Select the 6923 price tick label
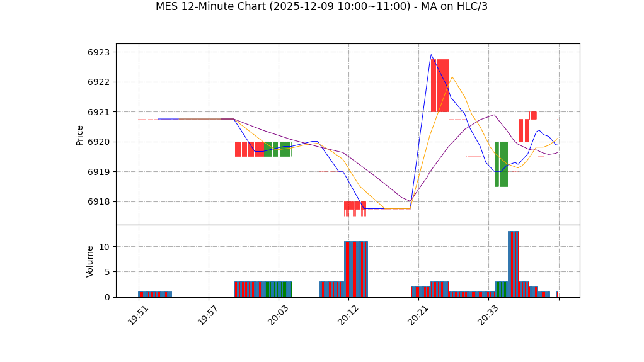The image size is (644, 362). (98, 52)
